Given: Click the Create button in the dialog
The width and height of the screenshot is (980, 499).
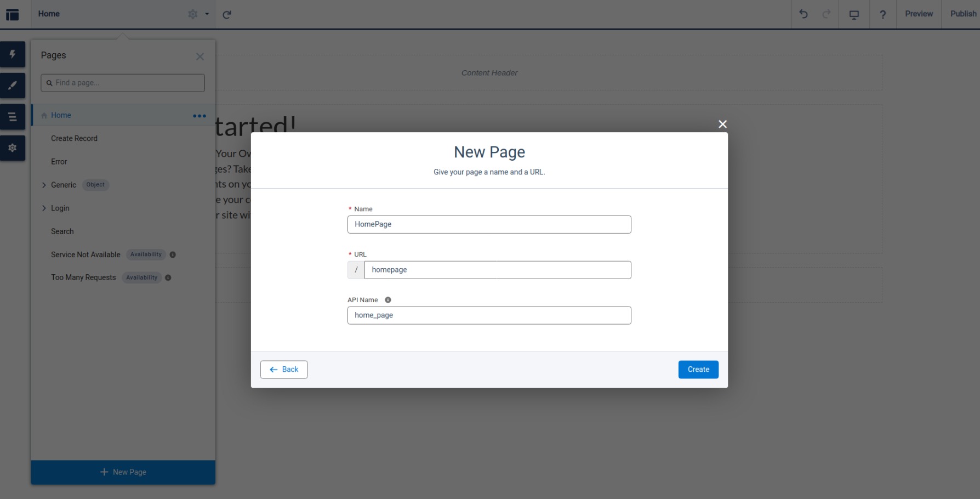Looking at the screenshot, I should 698,369.
